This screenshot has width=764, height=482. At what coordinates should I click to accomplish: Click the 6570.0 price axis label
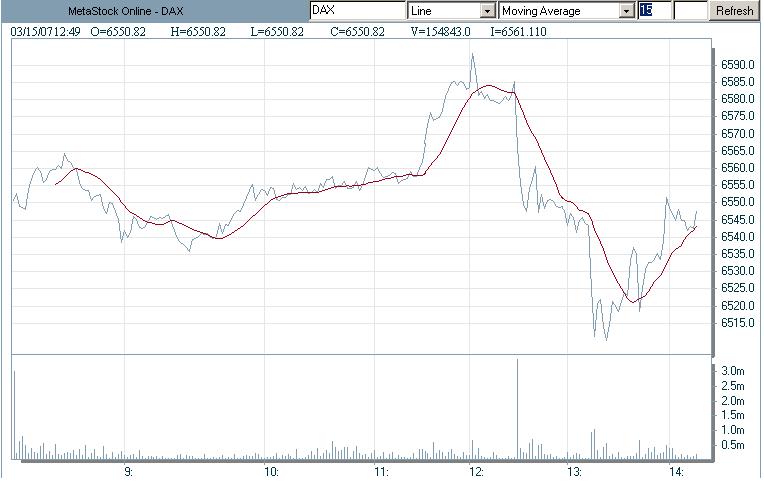point(738,134)
